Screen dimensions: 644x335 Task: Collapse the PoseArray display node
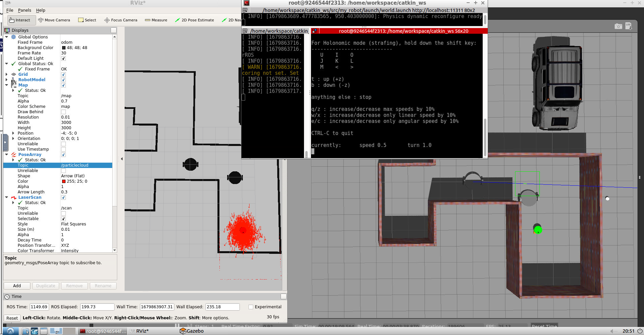point(7,155)
